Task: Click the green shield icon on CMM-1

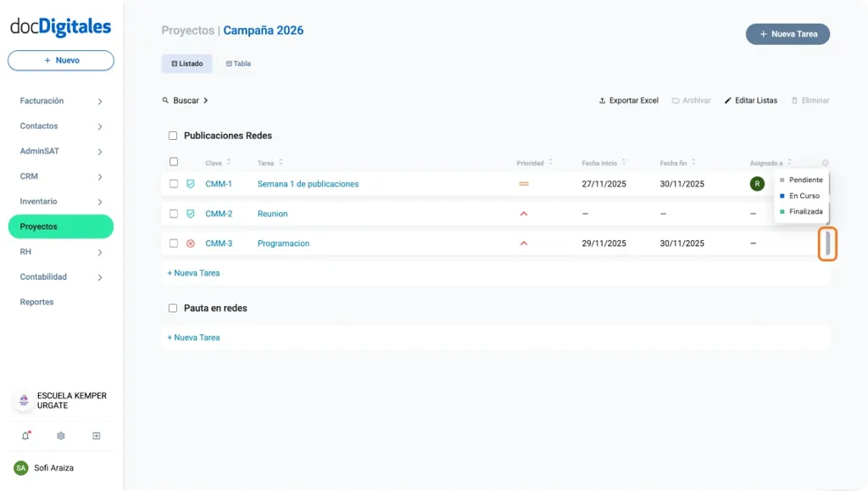Action: pos(191,183)
